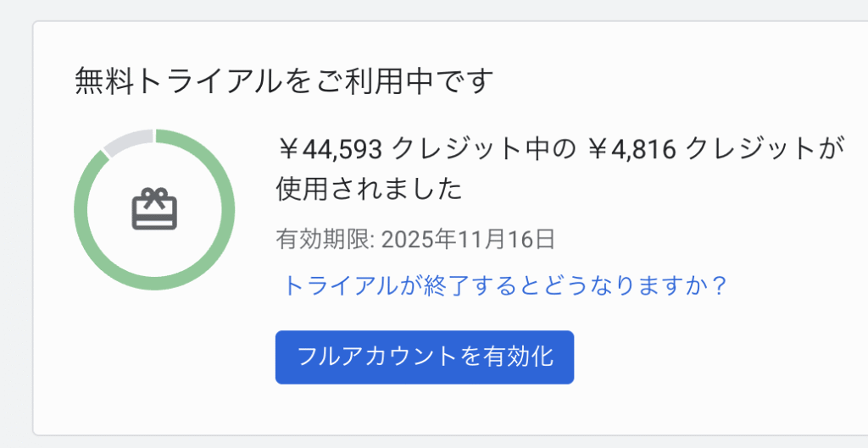Click the ¥4,816 credit amount
The width and height of the screenshot is (868, 448).
[x=632, y=149]
